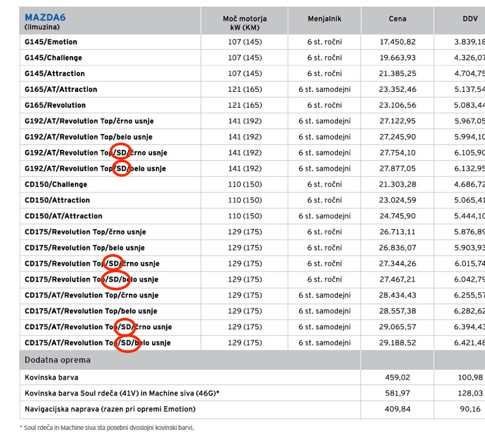485x448 pixels.
Task: Click the price 29.188,52
Action: click(398, 343)
